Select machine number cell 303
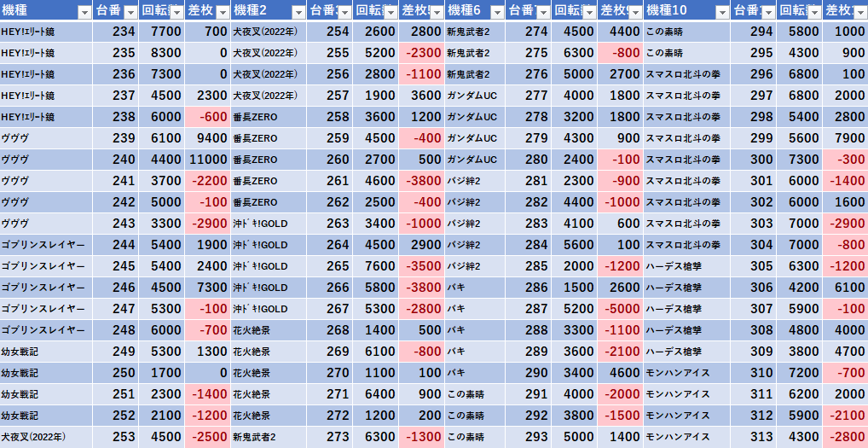 pyautogui.click(x=754, y=224)
